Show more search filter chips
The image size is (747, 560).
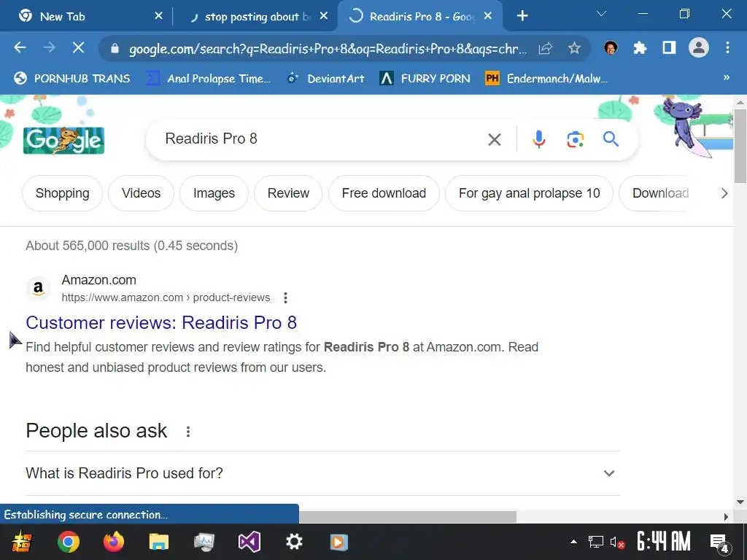pos(724,193)
